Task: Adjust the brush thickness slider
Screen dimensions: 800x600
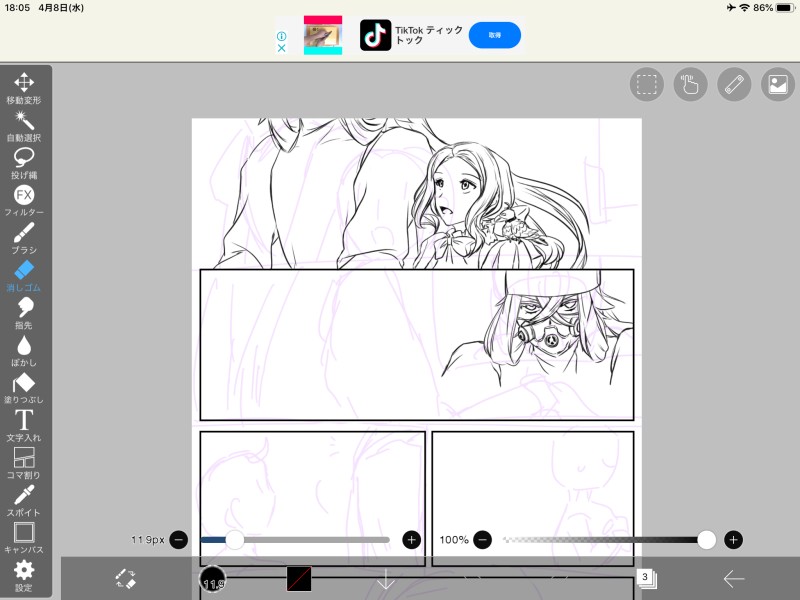Action: click(x=295, y=540)
